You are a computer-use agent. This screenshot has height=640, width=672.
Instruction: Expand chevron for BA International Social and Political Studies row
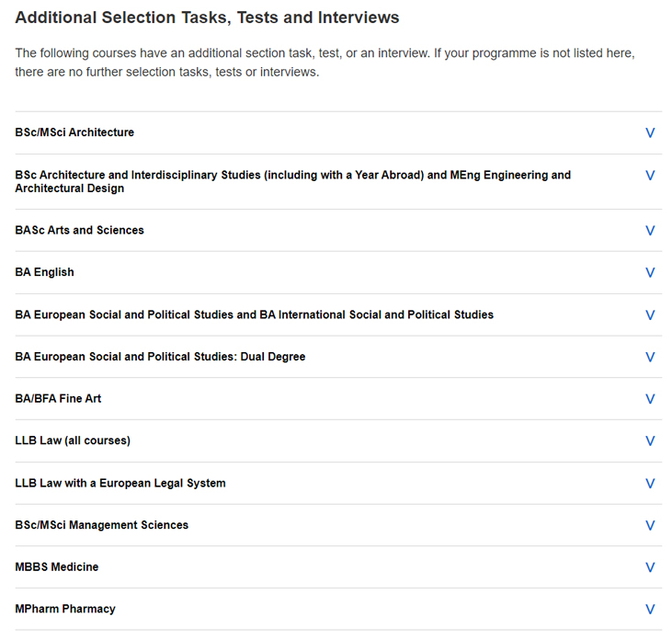[x=650, y=315]
